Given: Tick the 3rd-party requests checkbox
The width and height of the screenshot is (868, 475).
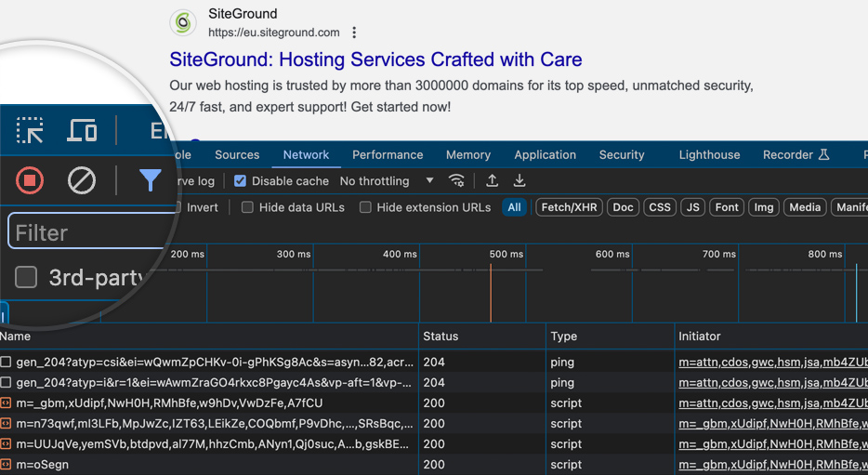Looking at the screenshot, I should click(26, 277).
